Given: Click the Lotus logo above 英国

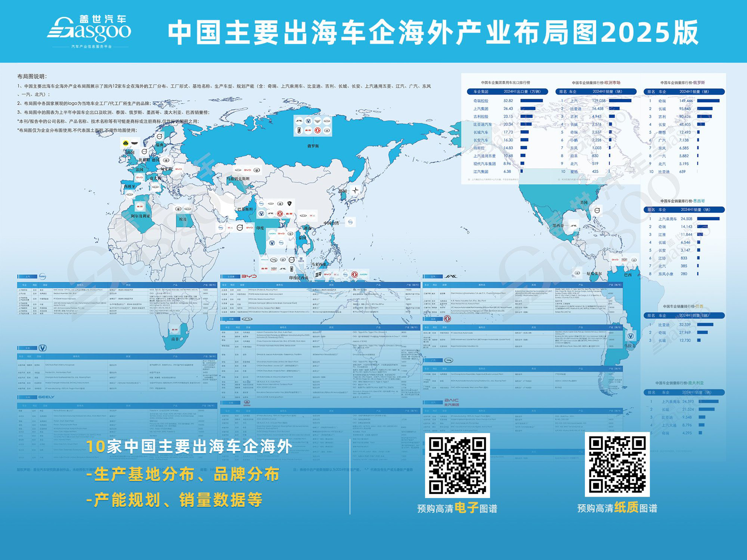Looking at the screenshot, I should tap(125, 143).
